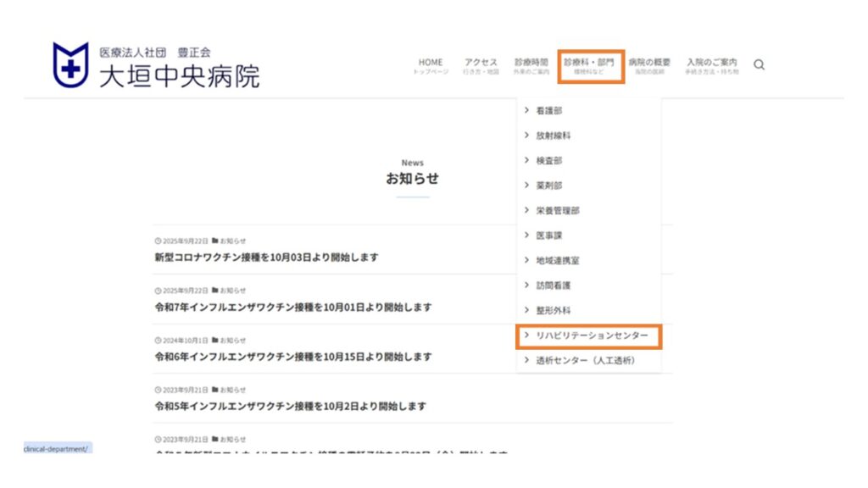Open リハビリテーションセンター from the submenu
Screen dimensions: 868x488
(591, 336)
